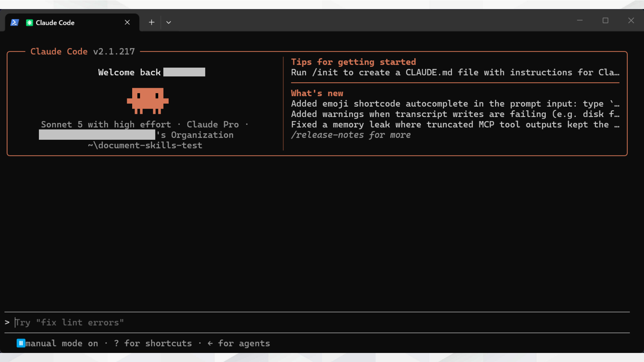
Task: Click the 'Claude Code v2.1.217' title
Action: (x=83, y=52)
